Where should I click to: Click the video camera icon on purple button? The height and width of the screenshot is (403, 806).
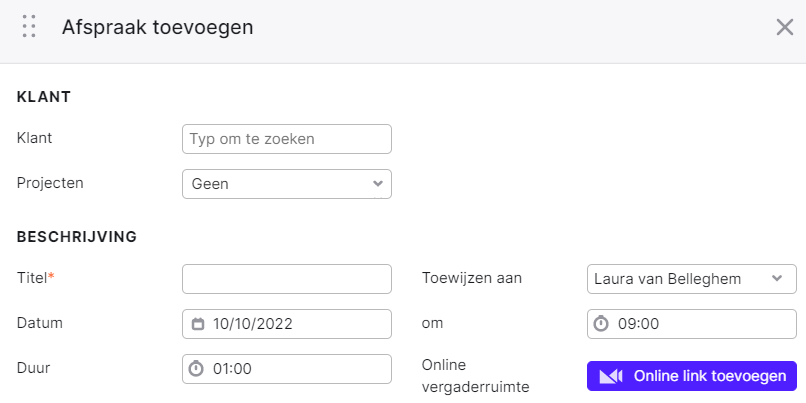pos(611,376)
